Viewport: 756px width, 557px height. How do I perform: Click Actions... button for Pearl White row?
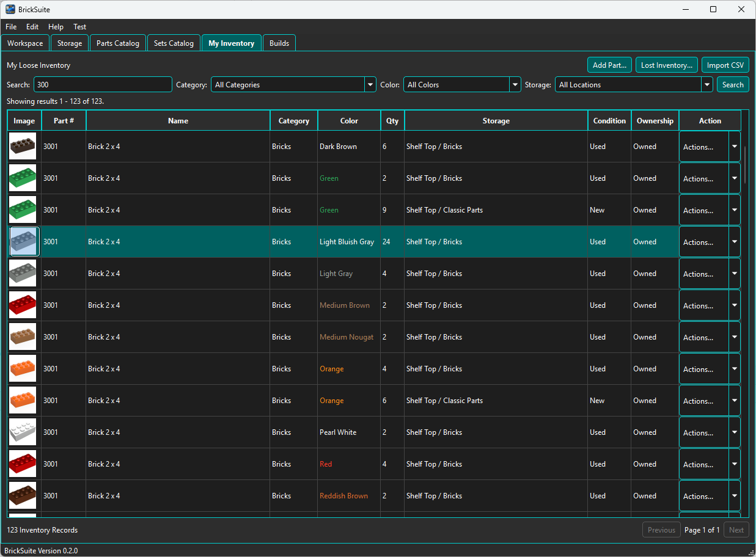click(x=704, y=432)
